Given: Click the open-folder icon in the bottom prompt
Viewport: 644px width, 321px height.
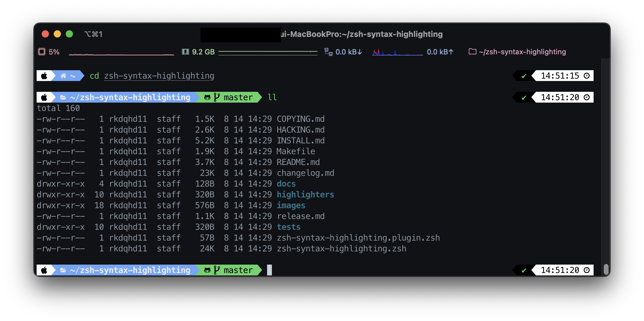Looking at the screenshot, I should coord(63,270).
